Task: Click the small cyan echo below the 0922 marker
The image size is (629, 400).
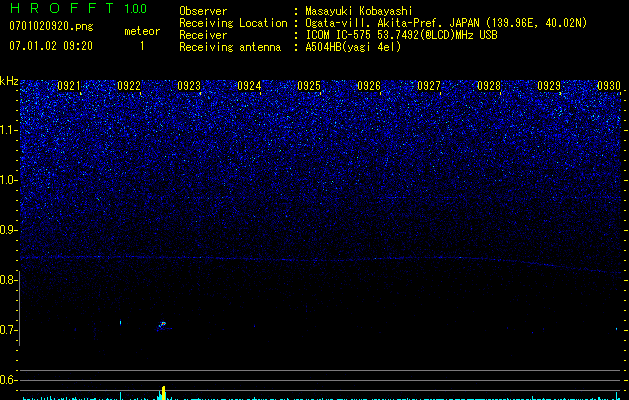Action: pyautogui.click(x=120, y=322)
